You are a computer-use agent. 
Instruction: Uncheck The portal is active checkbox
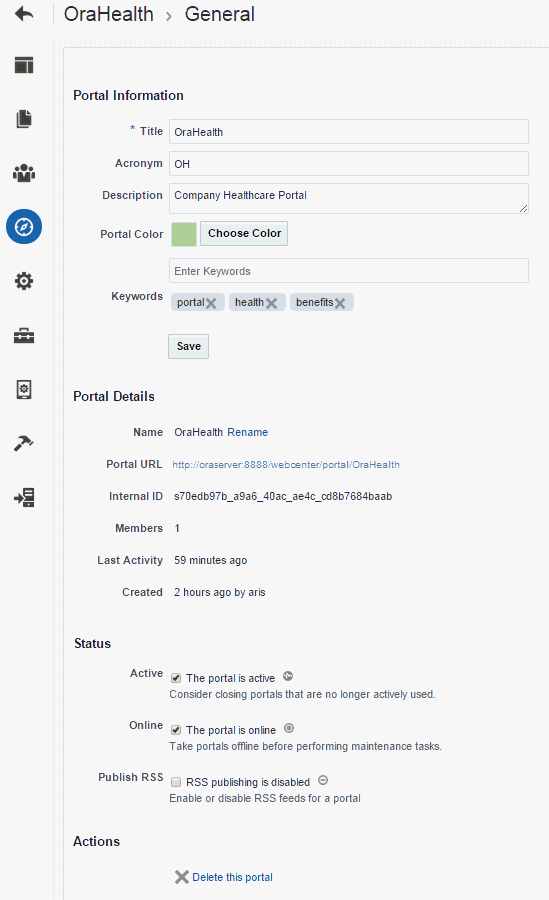point(176,678)
